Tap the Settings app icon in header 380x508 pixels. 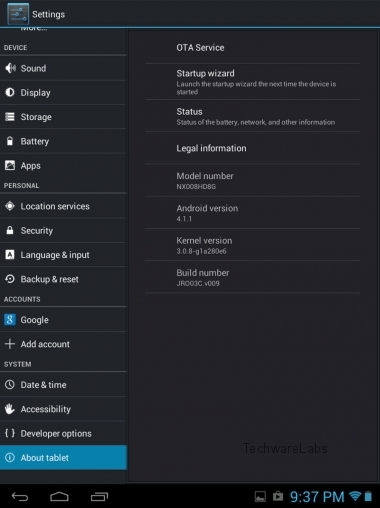(18, 14)
